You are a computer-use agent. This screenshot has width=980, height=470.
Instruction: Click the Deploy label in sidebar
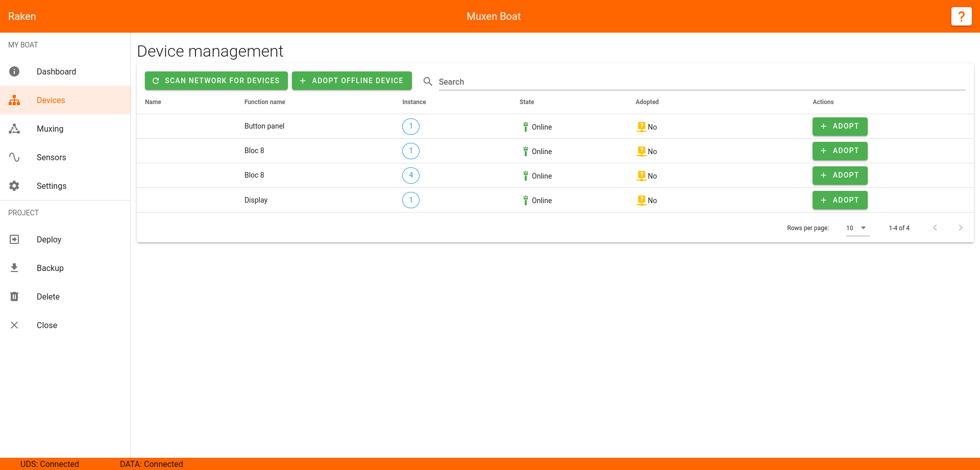point(49,239)
